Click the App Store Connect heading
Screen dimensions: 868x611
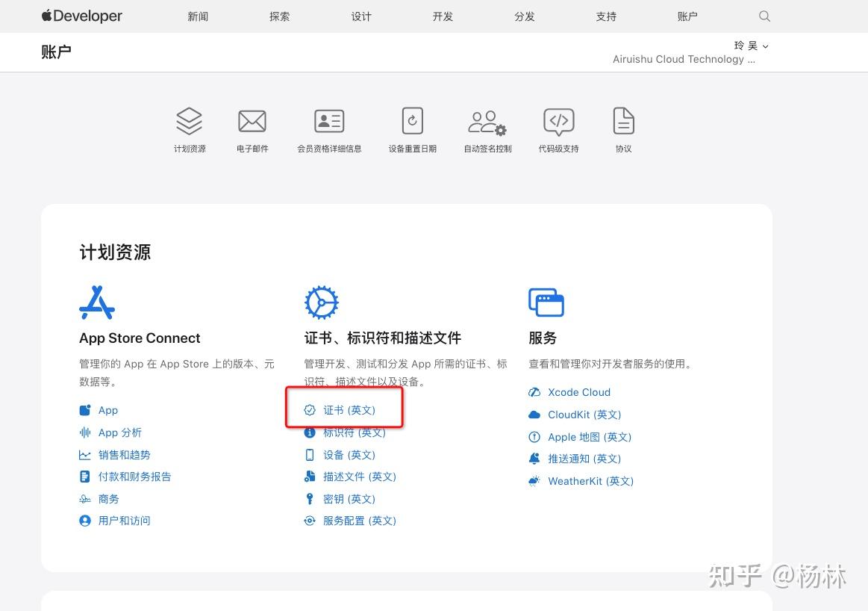click(x=140, y=338)
